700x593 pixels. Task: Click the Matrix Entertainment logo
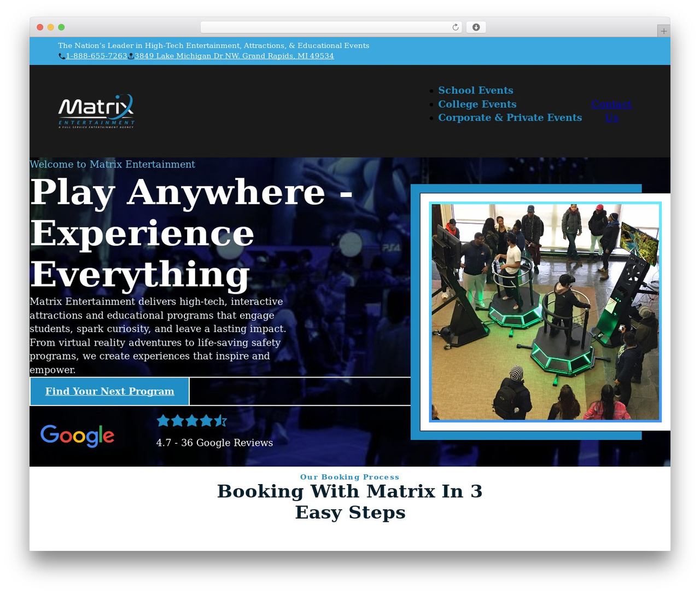click(96, 111)
